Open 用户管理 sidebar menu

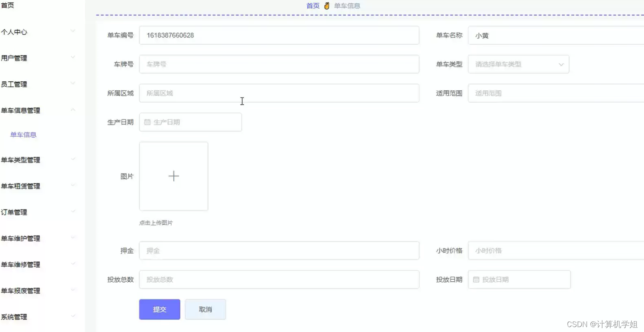click(x=14, y=58)
